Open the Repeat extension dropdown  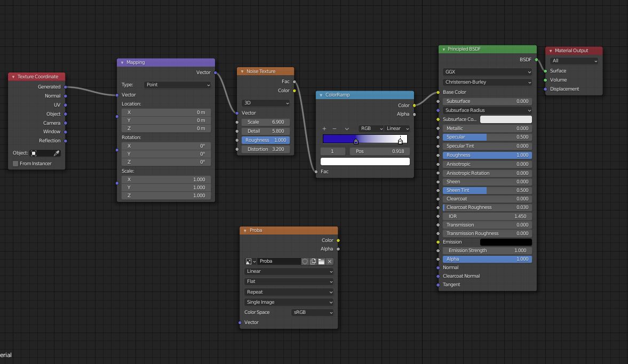289,292
